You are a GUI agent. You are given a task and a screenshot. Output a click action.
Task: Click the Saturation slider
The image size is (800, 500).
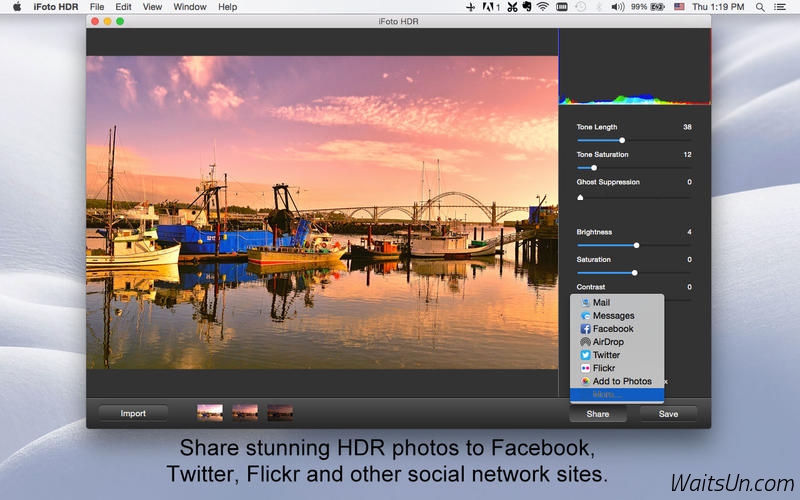tap(634, 273)
